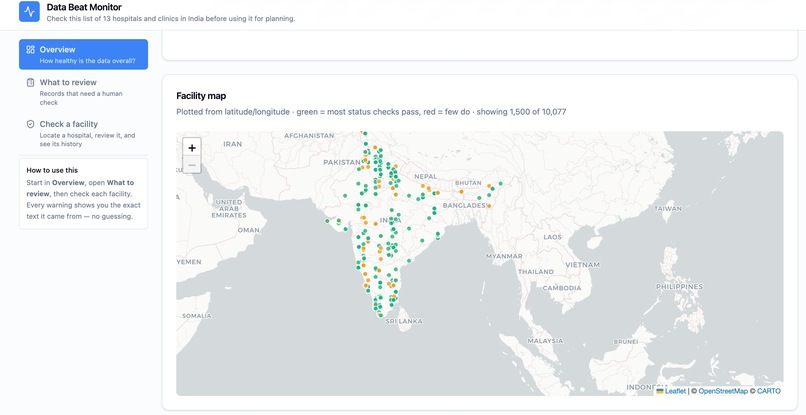Open the Leaflet attribution link
The width and height of the screenshot is (806, 415).
[x=675, y=391]
